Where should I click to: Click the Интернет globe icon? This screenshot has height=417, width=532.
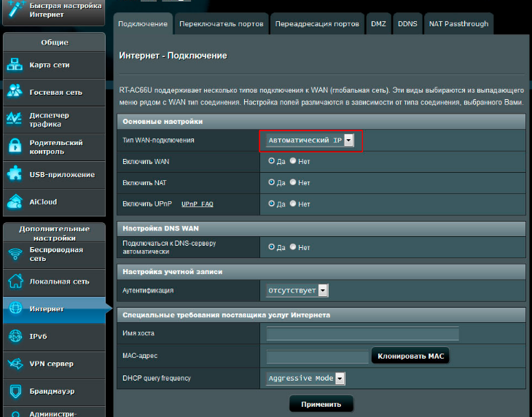[x=15, y=308]
